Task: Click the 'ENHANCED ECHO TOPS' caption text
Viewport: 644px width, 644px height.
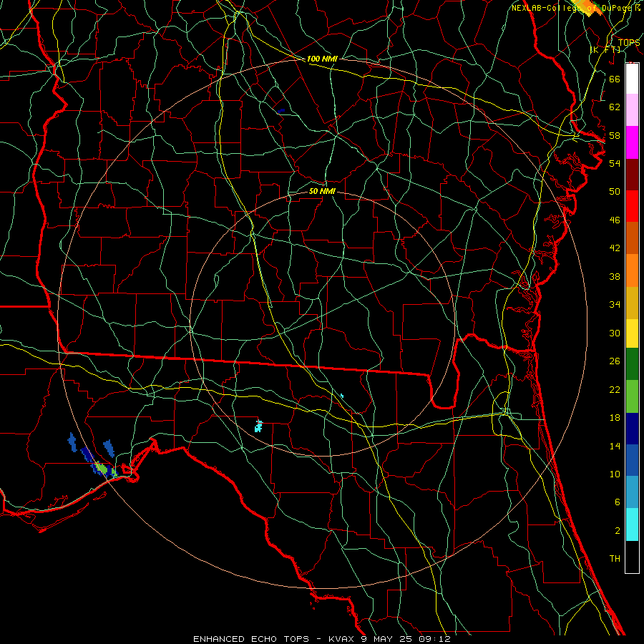Action: (251, 639)
